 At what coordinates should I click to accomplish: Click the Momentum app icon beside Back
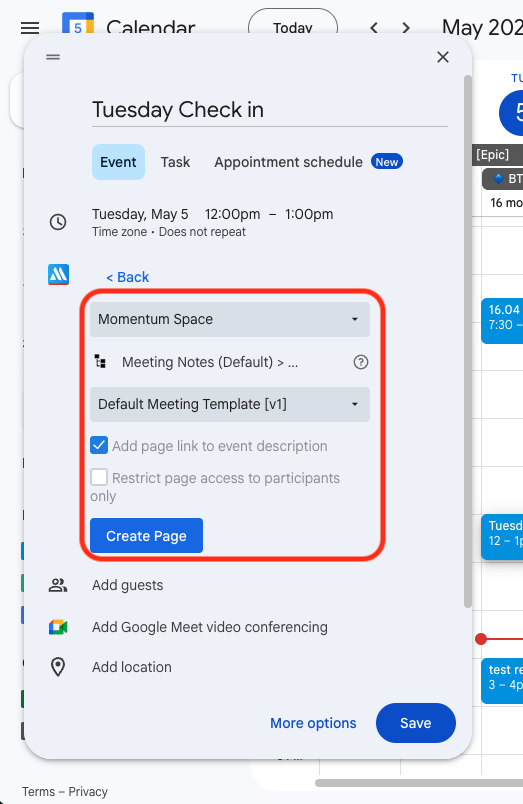tap(58, 275)
